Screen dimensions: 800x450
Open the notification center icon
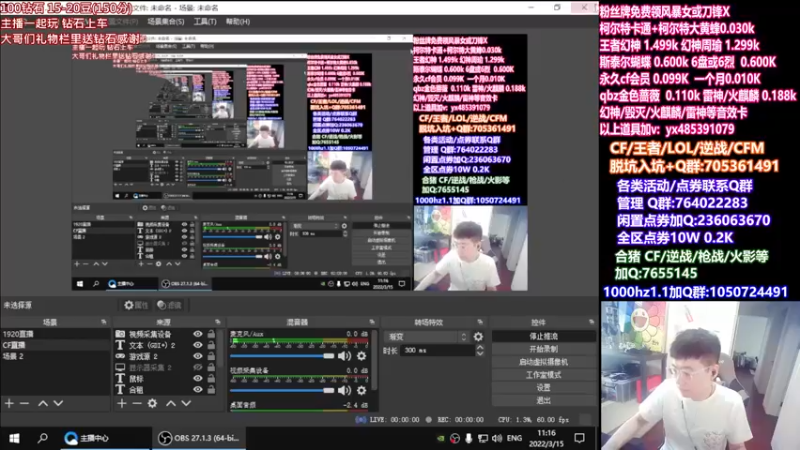(579, 438)
